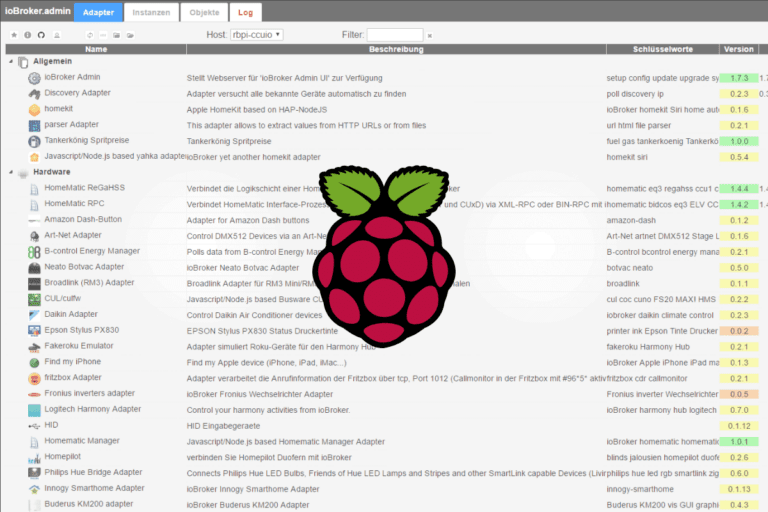Click the Schlüsselworte column header
Screen dimensions: 768x512
click(x=663, y=49)
